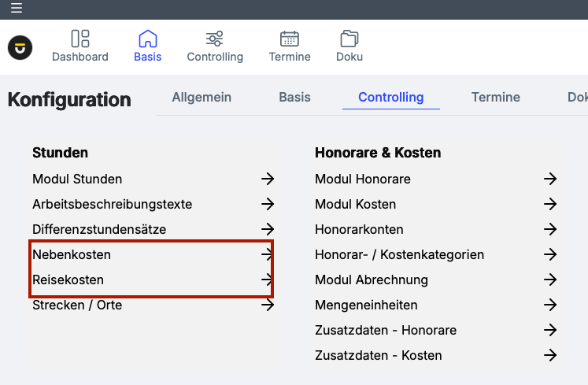Click the round app logo icon
The width and height of the screenshot is (588, 385).
(20, 48)
